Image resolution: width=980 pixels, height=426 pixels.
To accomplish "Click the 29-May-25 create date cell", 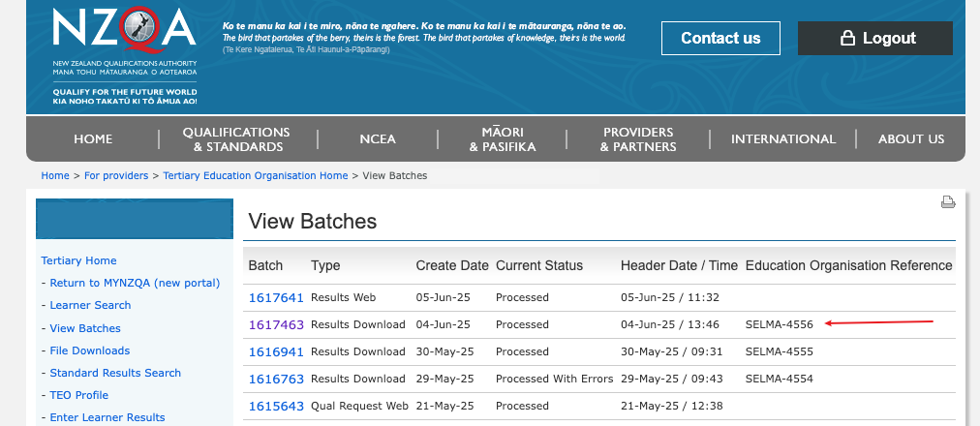I will point(445,379).
